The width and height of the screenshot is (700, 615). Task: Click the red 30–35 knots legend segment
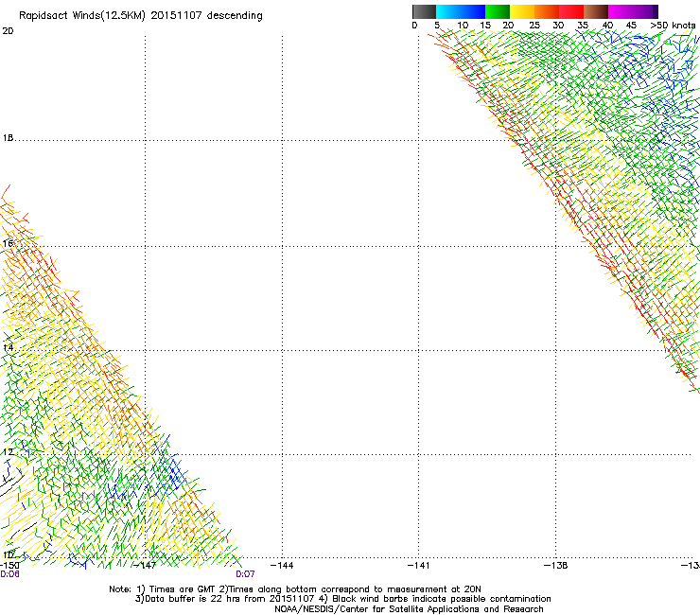pyautogui.click(x=571, y=11)
